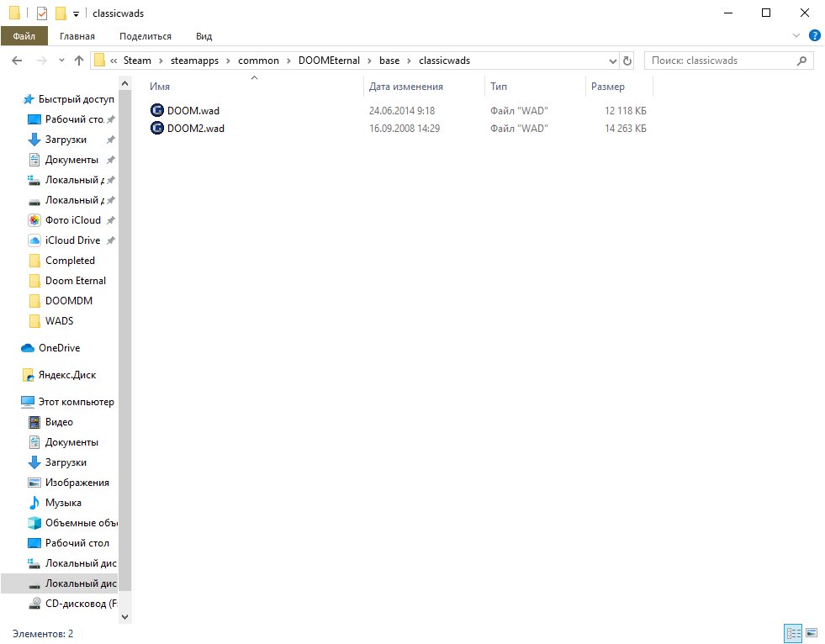Viewport: 825px width, 644px height.
Task: Click the base breadcrumb segment
Action: coord(389,61)
